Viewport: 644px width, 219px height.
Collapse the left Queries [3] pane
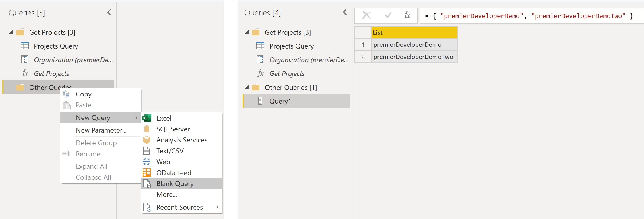(x=109, y=12)
